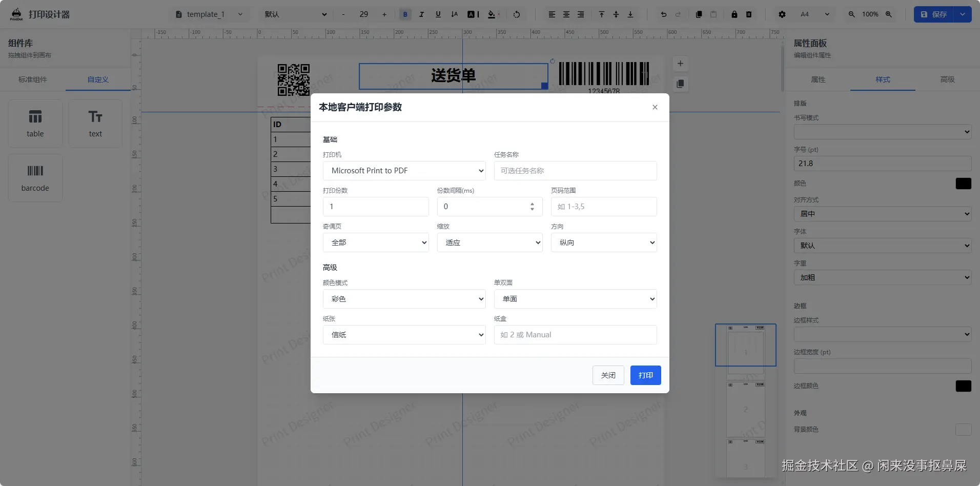Click the undo icon in toolbar
980x486 pixels.
[664, 14]
